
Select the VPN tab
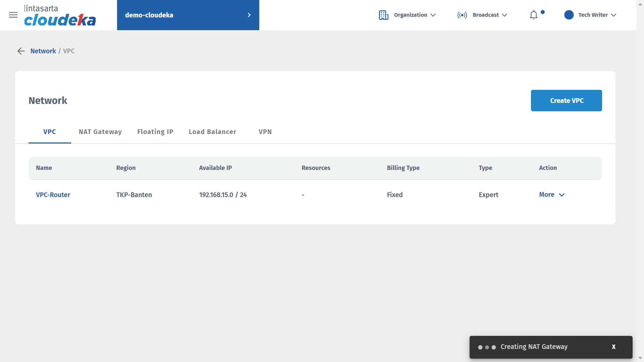pos(265,132)
